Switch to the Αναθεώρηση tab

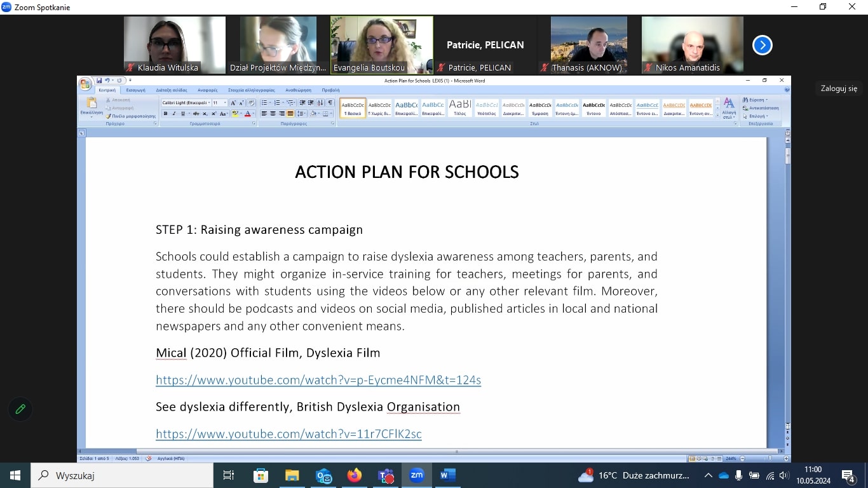click(x=298, y=90)
